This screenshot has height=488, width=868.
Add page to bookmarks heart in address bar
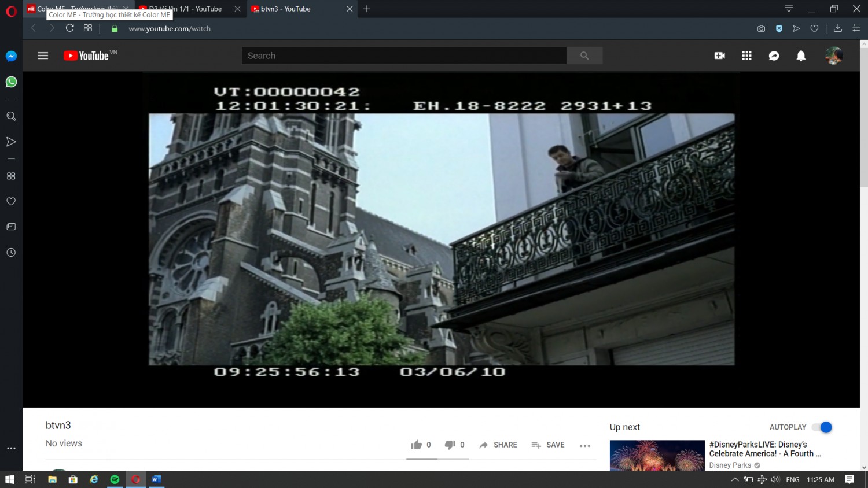(814, 28)
